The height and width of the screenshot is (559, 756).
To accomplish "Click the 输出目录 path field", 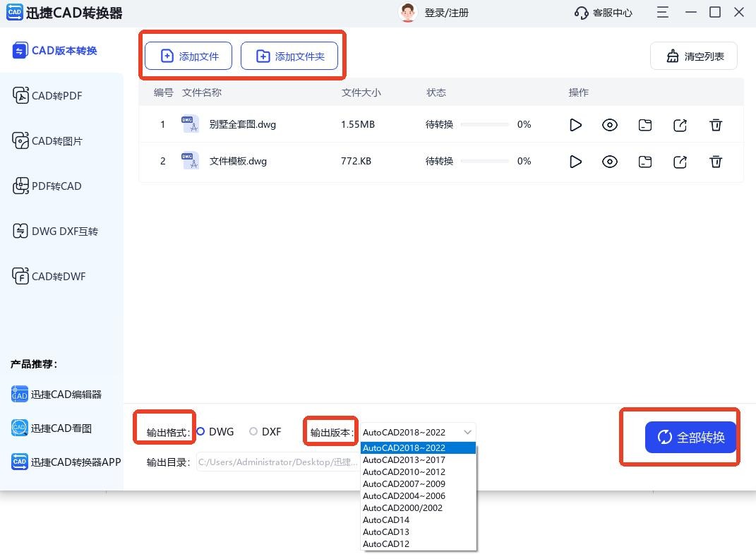I will (x=277, y=462).
